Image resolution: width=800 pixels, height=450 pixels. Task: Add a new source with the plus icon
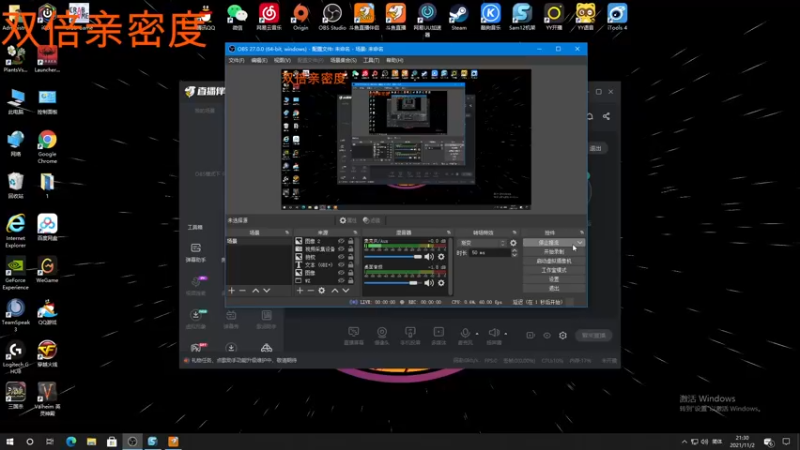point(300,290)
